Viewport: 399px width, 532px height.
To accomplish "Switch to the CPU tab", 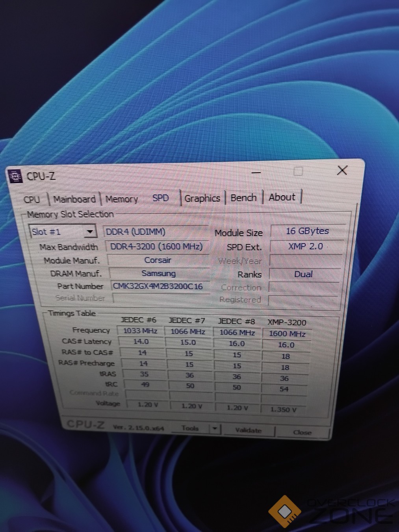I will click(32, 200).
